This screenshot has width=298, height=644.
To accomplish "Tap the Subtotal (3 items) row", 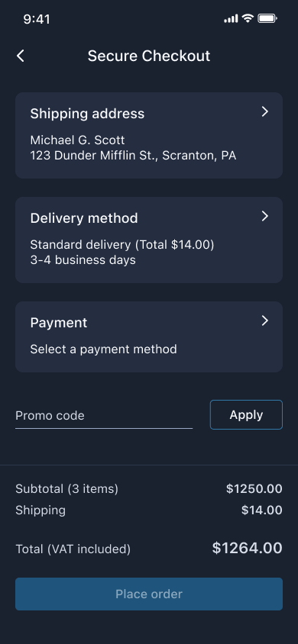I will [x=149, y=489].
